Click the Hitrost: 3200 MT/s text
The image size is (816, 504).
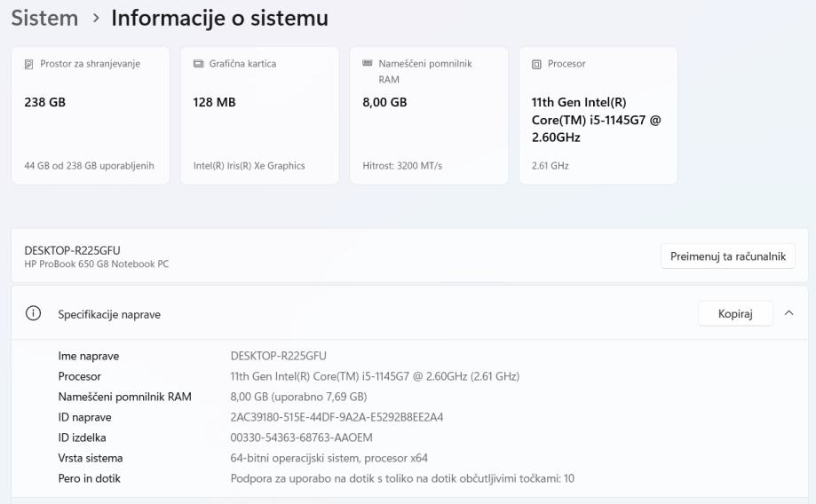[402, 166]
